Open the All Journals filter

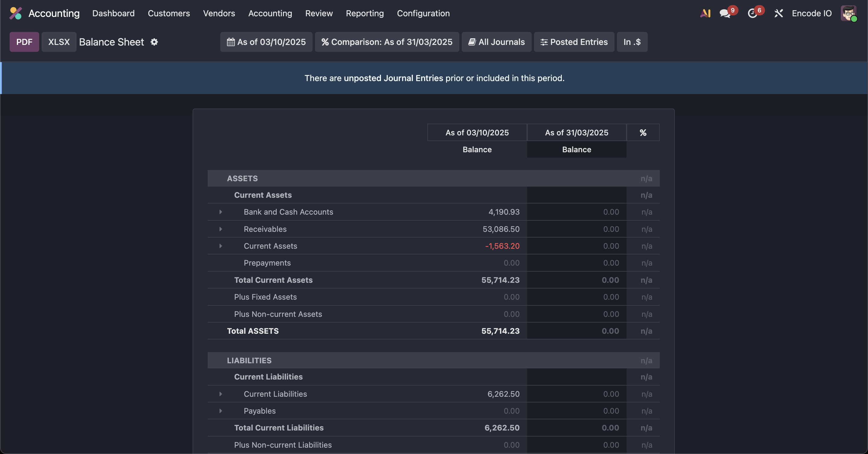496,42
